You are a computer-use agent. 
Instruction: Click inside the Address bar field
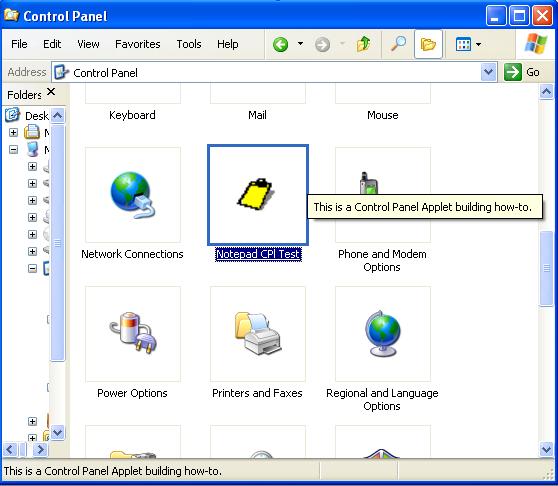click(274, 73)
